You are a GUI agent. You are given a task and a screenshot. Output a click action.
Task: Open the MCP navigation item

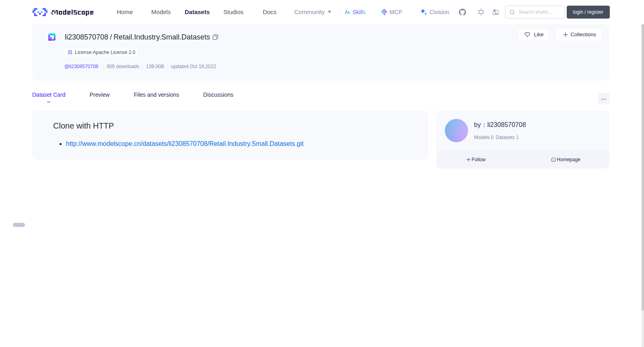coord(391,12)
